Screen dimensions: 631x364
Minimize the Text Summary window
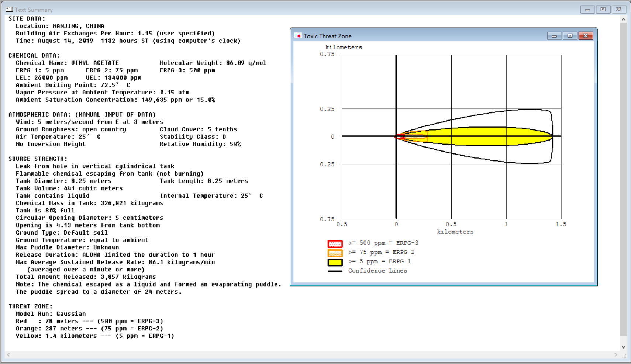click(587, 10)
